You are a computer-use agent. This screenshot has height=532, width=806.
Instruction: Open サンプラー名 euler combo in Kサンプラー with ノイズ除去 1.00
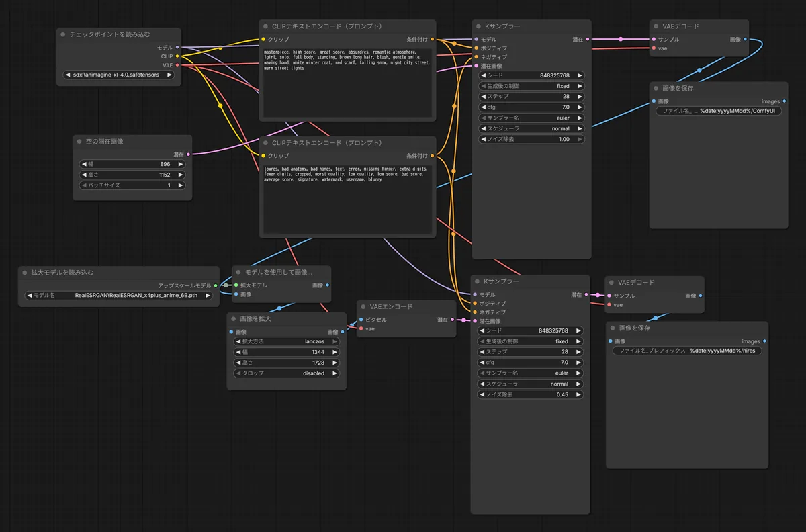pos(531,118)
